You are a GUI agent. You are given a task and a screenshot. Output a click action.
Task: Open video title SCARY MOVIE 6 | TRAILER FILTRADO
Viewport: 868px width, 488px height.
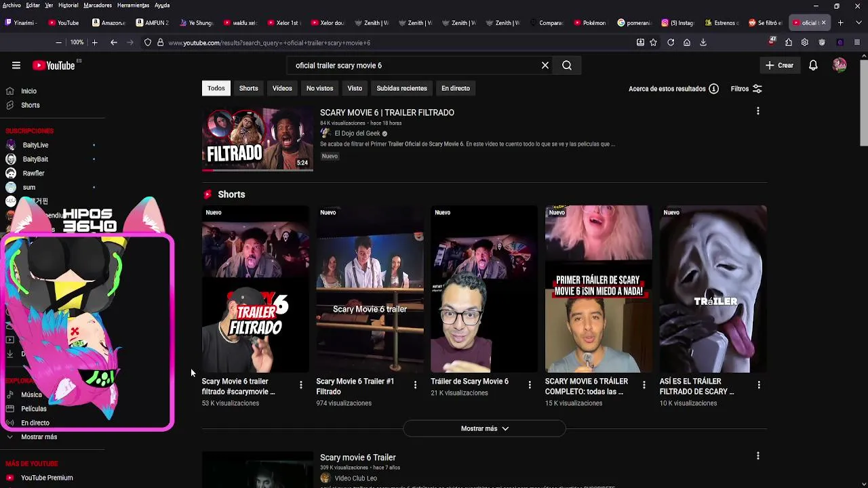pyautogui.click(x=387, y=113)
